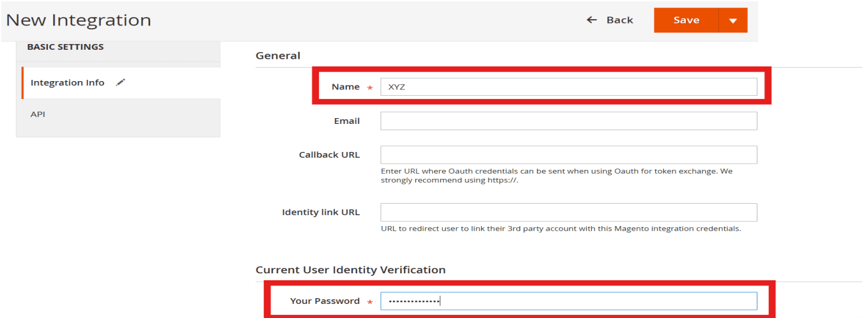Click the Current User Identity Verification heading
This screenshot has width=868, height=318.
coord(350,269)
